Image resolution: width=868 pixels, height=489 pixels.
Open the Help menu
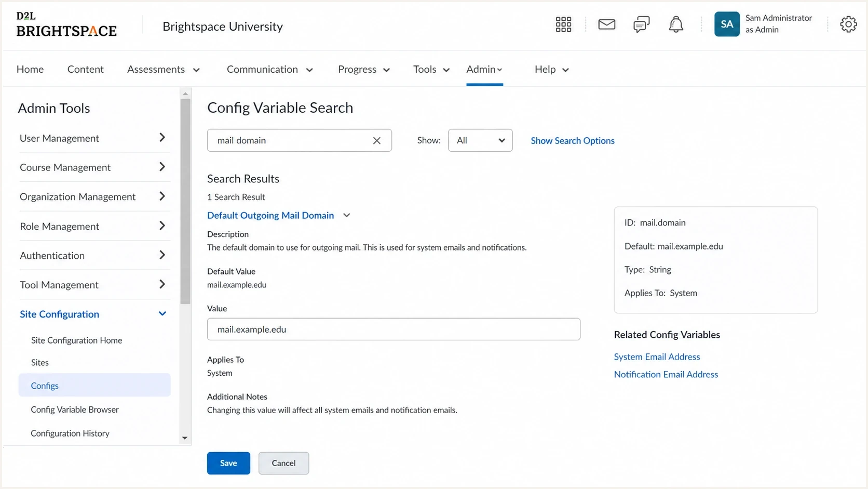[552, 69]
